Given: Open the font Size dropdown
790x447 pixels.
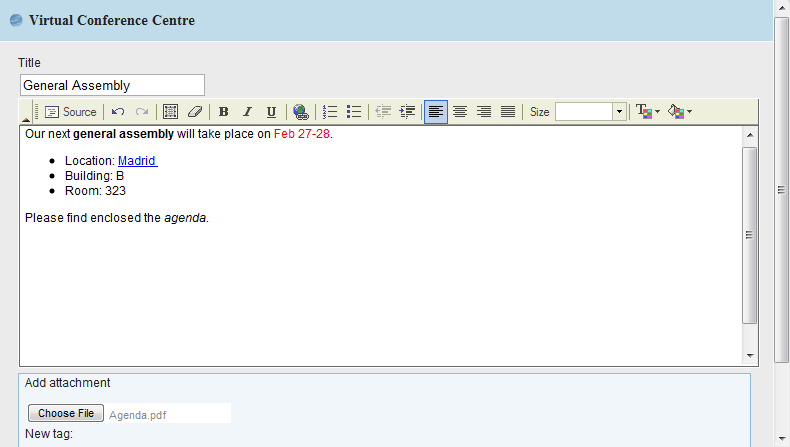Looking at the screenshot, I should coord(620,112).
